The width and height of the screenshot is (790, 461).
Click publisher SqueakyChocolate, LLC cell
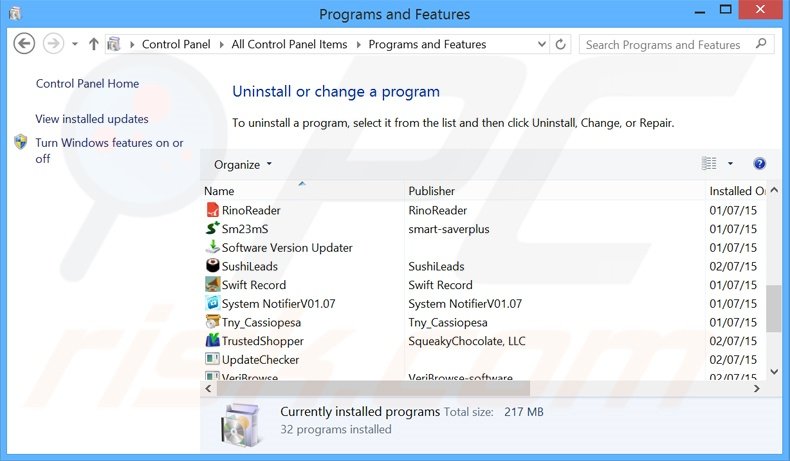click(467, 341)
